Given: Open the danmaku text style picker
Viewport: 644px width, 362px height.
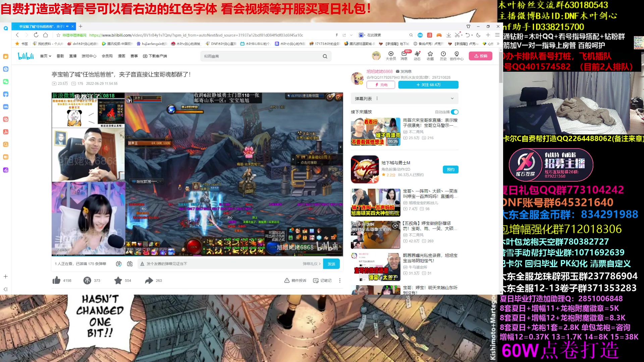Looking at the screenshot, I should [142, 264].
